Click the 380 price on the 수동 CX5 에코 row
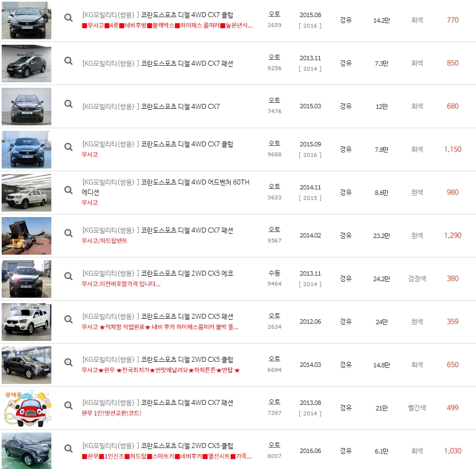 (x=453, y=278)
